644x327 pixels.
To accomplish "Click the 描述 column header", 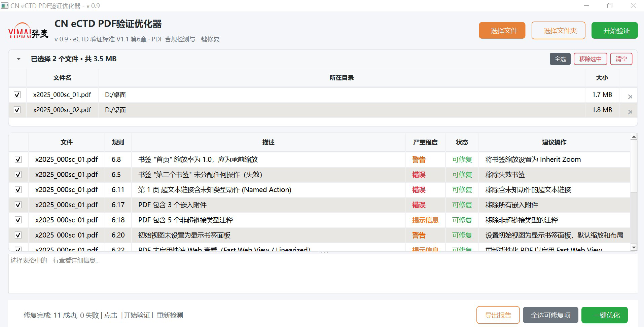I will [268, 142].
